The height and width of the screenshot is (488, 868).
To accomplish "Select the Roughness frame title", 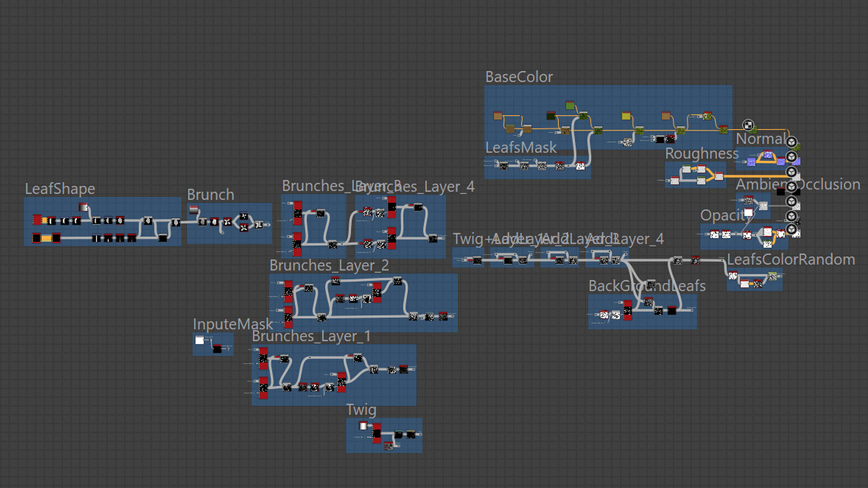I will (x=702, y=153).
